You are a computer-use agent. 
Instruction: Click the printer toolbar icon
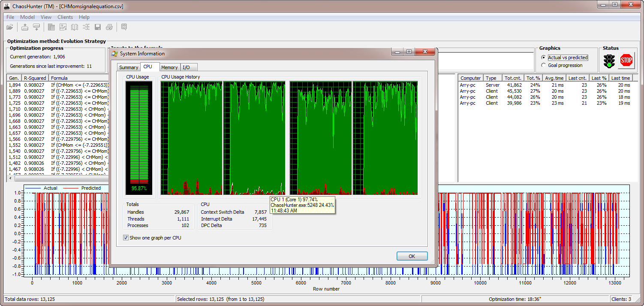click(x=109, y=27)
